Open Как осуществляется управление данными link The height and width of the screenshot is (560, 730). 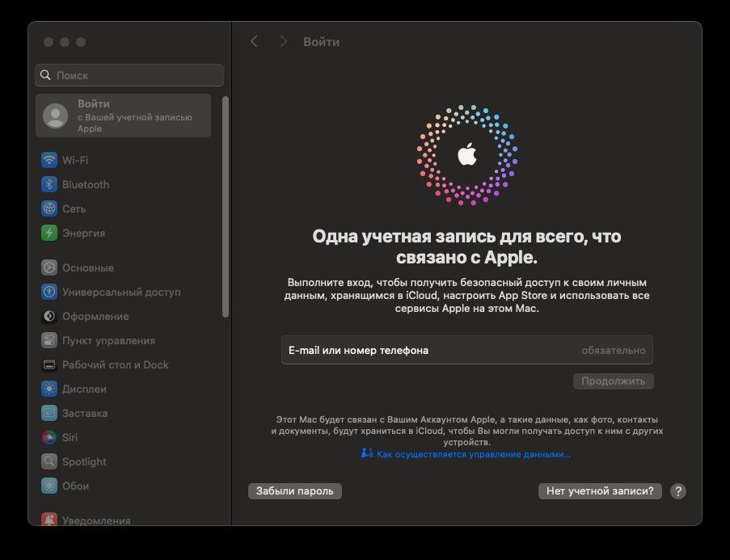click(474, 454)
